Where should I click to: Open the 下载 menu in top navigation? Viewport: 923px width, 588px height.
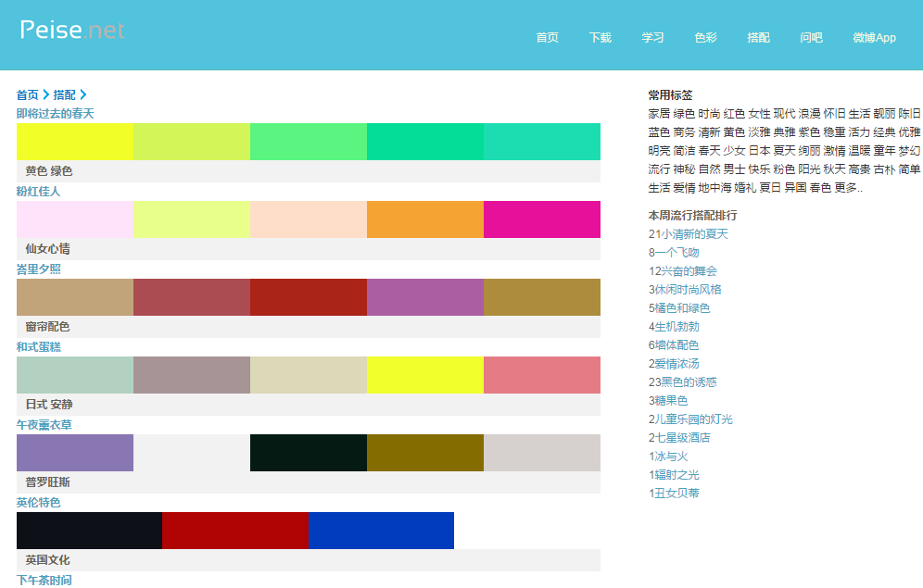coord(600,38)
